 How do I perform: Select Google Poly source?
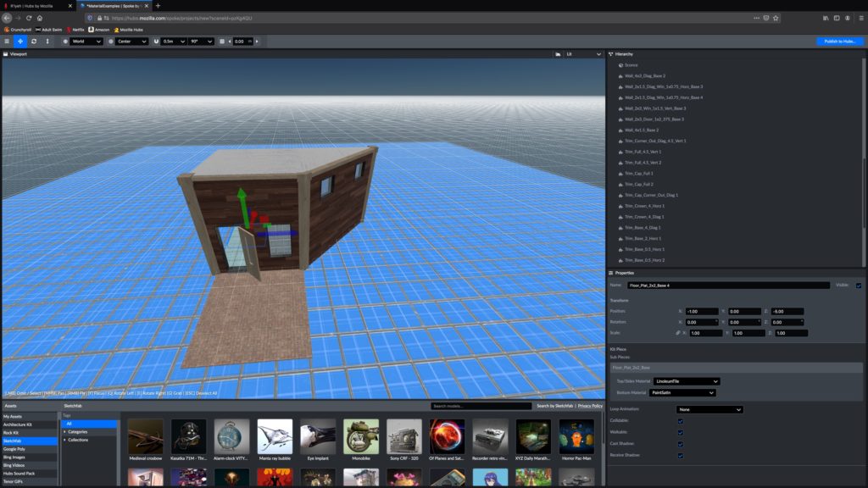(29, 449)
